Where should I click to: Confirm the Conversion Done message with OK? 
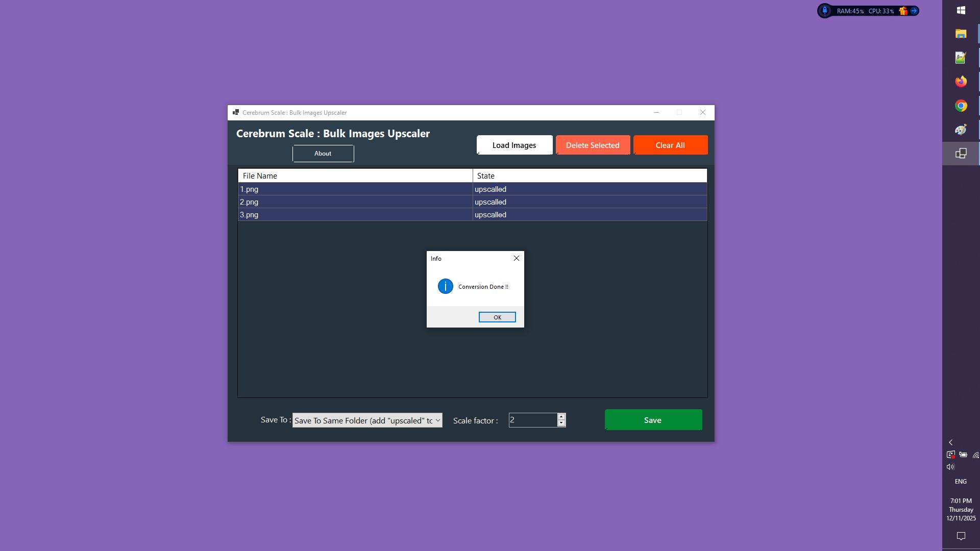pyautogui.click(x=497, y=317)
